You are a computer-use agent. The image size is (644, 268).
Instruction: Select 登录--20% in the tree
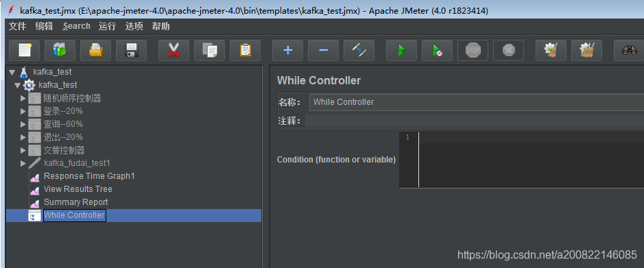63,111
